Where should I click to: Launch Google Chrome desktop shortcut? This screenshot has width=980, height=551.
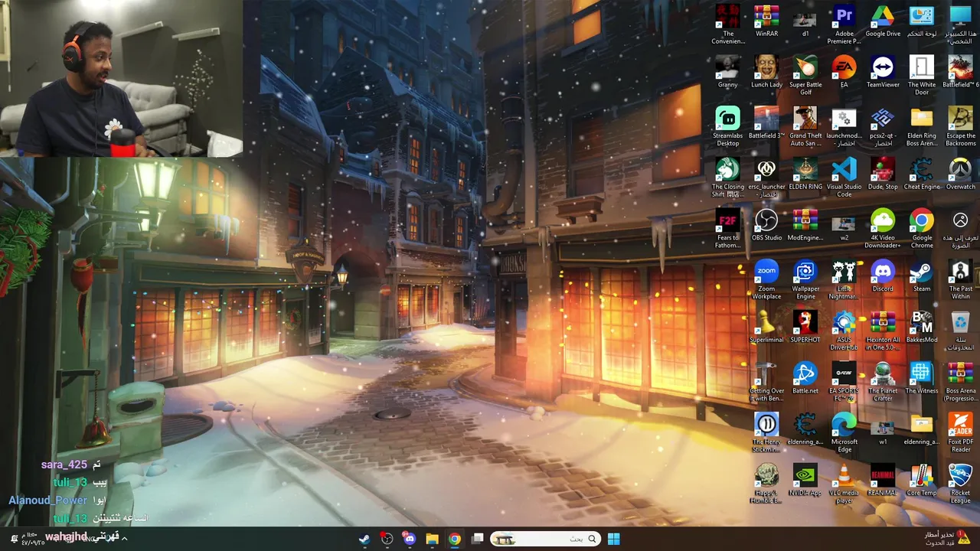click(x=922, y=228)
